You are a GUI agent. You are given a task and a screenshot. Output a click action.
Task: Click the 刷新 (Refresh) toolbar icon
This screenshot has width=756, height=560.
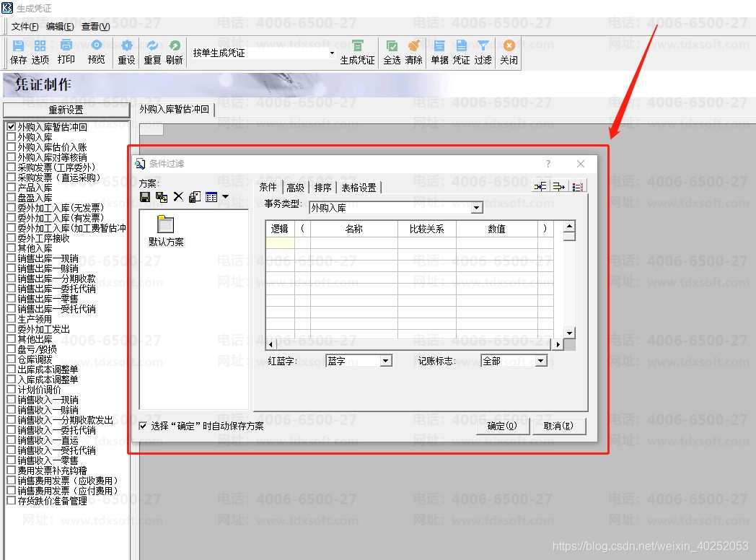click(x=174, y=52)
